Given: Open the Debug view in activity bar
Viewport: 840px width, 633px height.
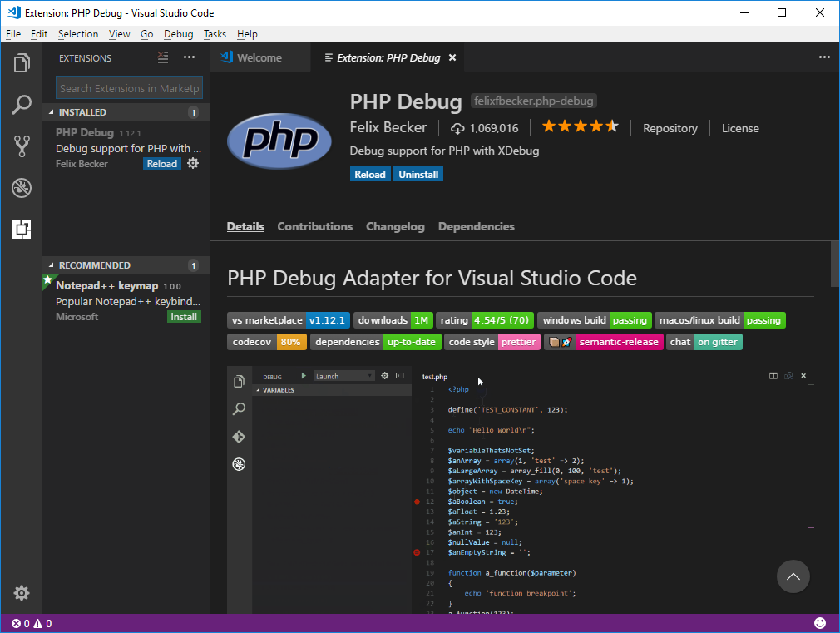Looking at the screenshot, I should pyautogui.click(x=22, y=188).
